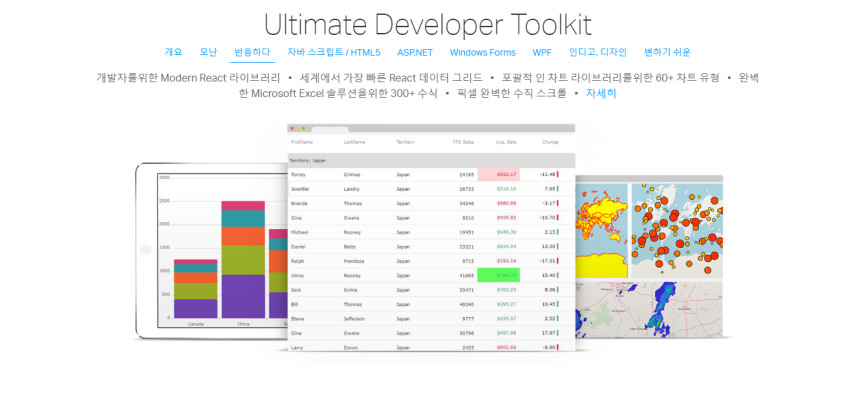Click the Irvine last name cell
The width and height of the screenshot is (860, 398).
click(351, 289)
